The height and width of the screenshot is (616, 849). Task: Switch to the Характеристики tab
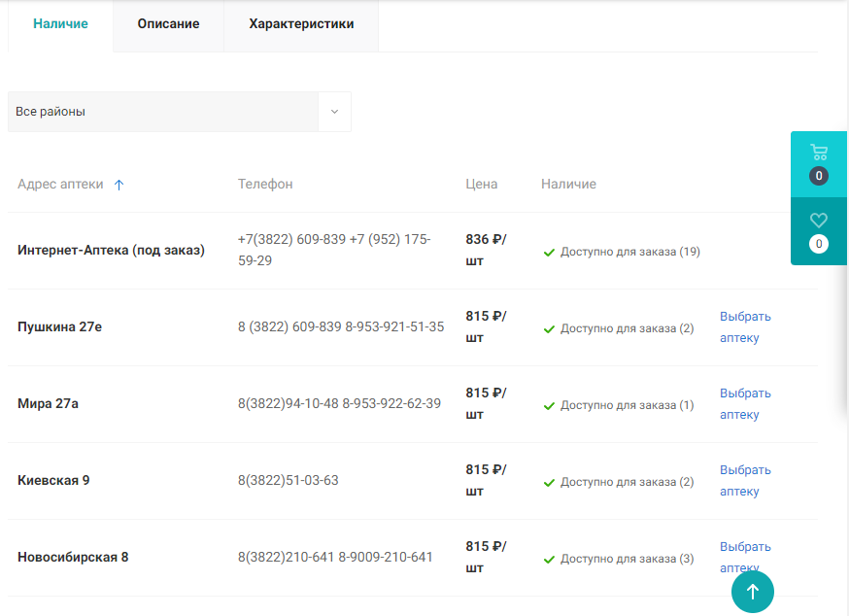(301, 24)
